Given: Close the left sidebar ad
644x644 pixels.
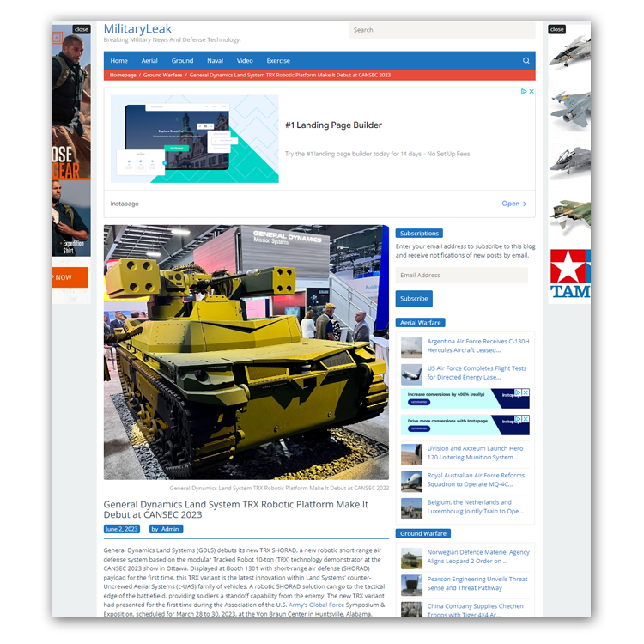Looking at the screenshot, I should pyautogui.click(x=82, y=29).
